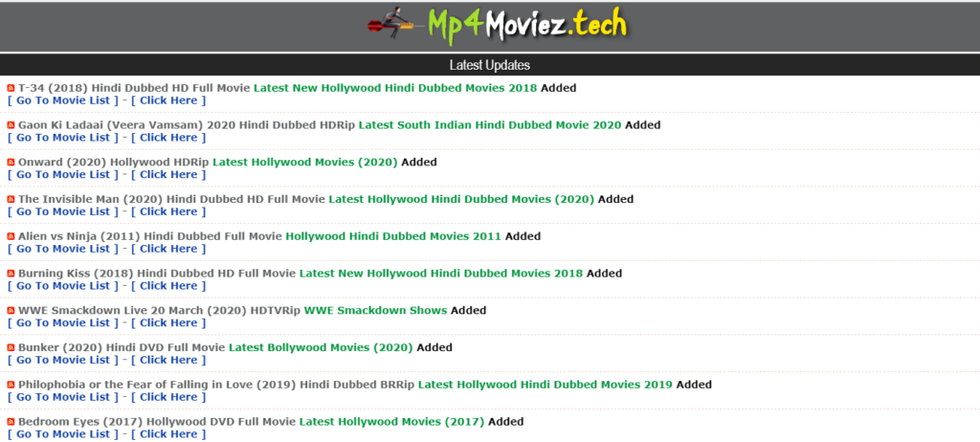
Task: Click title text T-34 (2018) Hindi Dubbed HD Full Movie
Action: click(134, 88)
